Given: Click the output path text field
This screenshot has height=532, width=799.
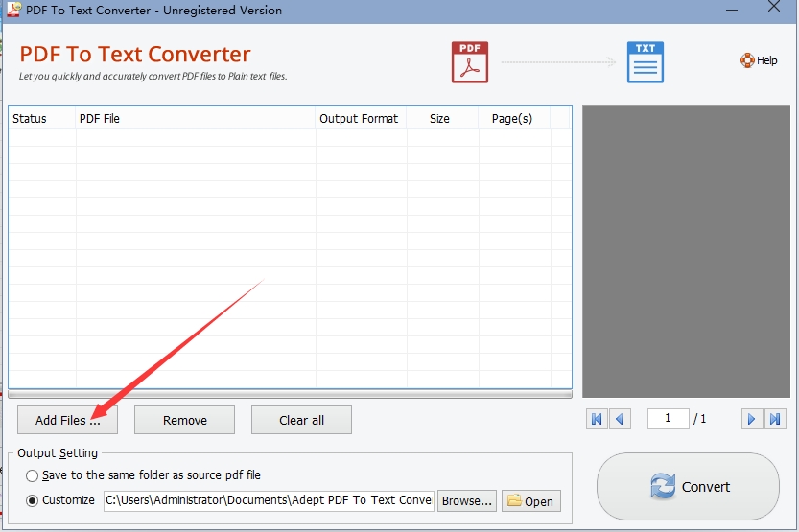Looking at the screenshot, I should pos(269,500).
